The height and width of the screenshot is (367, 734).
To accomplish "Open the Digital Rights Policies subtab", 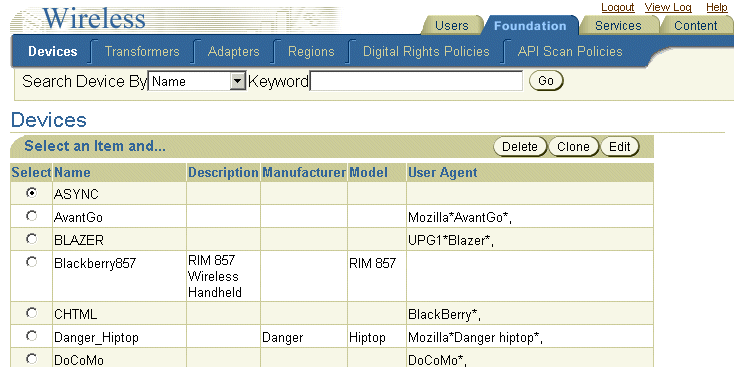I will (x=426, y=51).
